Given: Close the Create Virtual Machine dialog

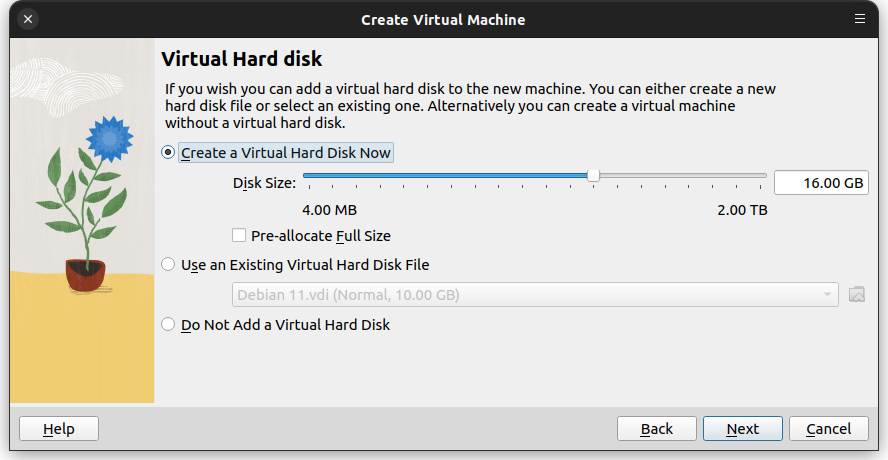Looking at the screenshot, I should point(28,19).
